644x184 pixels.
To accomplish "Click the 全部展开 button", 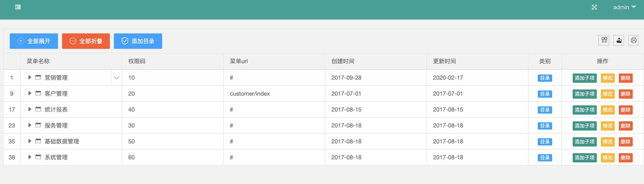I will point(34,41).
